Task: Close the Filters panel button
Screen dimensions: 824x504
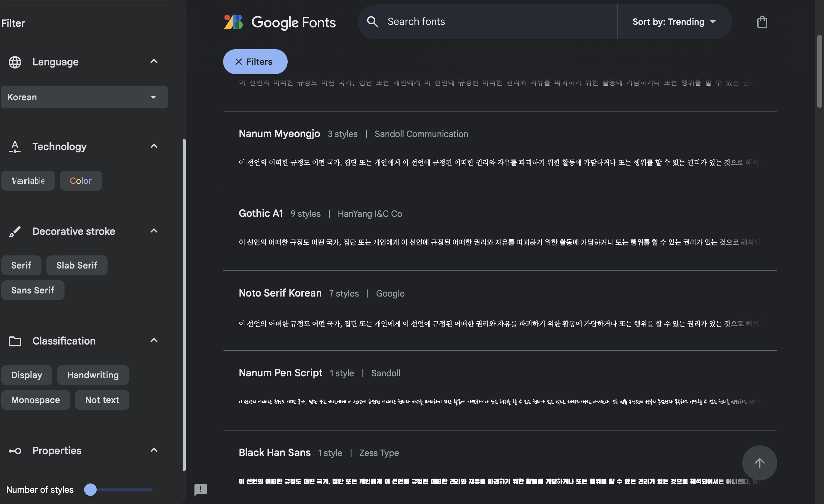Action: [255, 62]
